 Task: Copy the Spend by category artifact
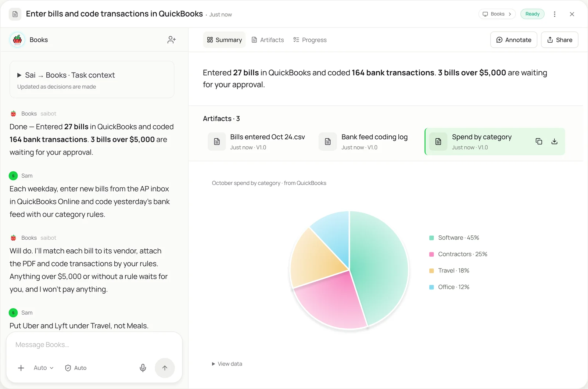539,142
